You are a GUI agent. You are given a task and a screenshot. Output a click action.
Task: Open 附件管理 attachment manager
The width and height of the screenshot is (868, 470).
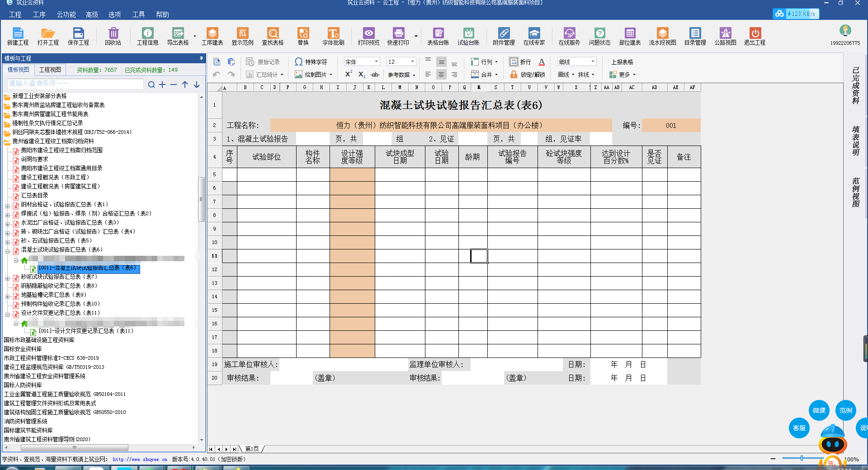coord(504,36)
